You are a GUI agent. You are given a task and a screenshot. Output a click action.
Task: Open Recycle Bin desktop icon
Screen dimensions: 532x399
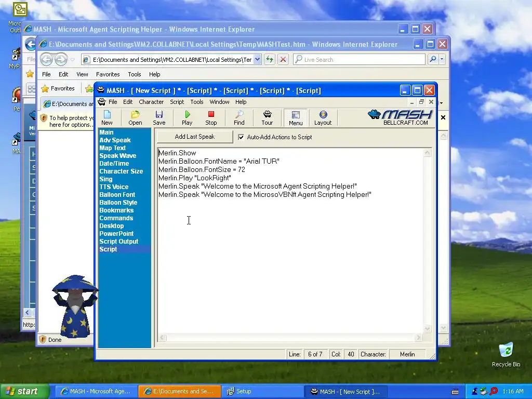pyautogui.click(x=506, y=355)
